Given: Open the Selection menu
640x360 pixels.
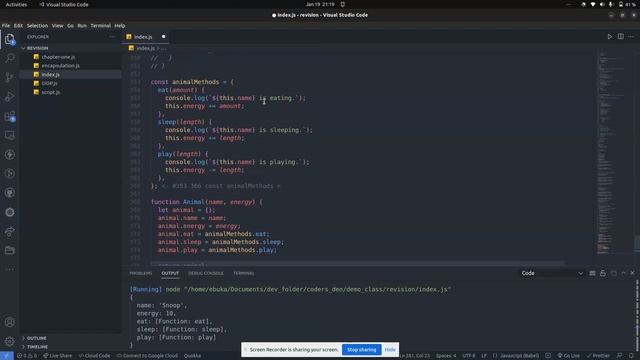Looking at the screenshot, I should click(x=37, y=25).
